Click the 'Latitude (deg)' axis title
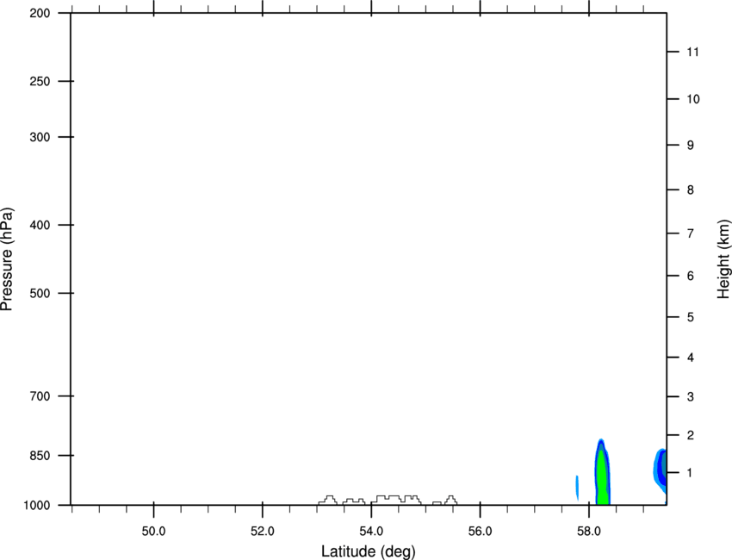This screenshot has width=732, height=560. point(368,551)
